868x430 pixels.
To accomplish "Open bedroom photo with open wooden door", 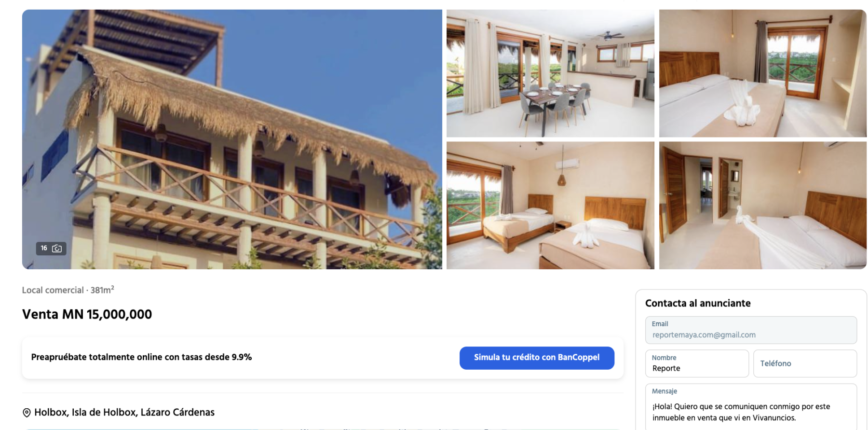I will tap(763, 206).
